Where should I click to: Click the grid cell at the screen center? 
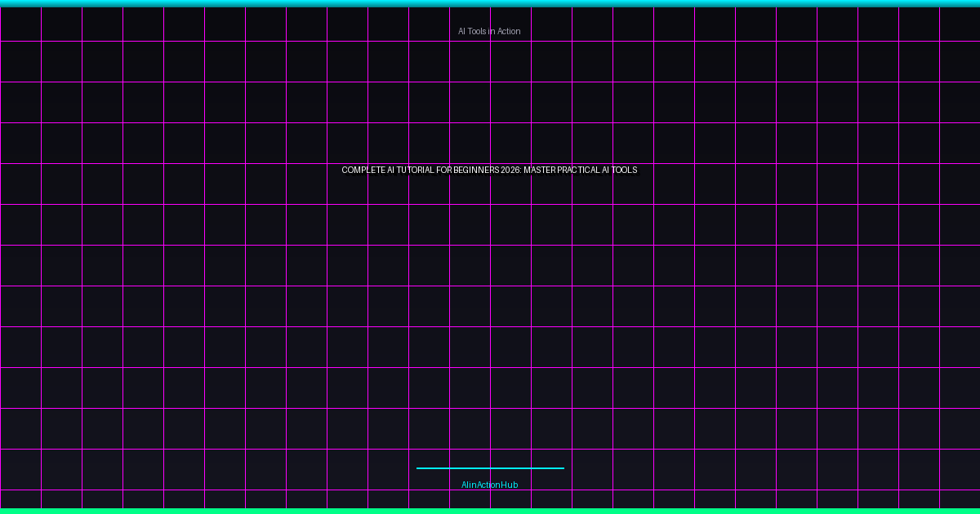pyautogui.click(x=510, y=265)
